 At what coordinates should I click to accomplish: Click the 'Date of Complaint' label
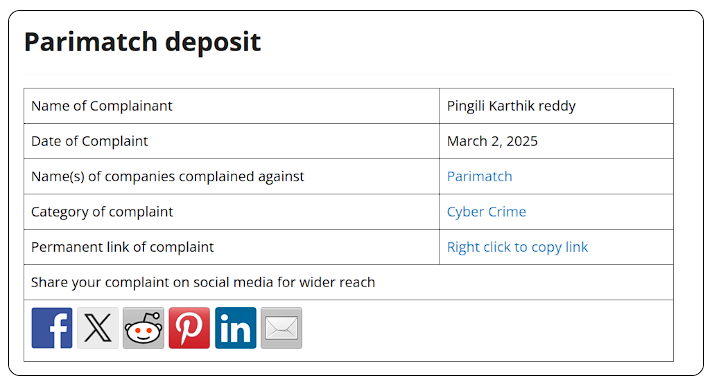pyautogui.click(x=89, y=141)
